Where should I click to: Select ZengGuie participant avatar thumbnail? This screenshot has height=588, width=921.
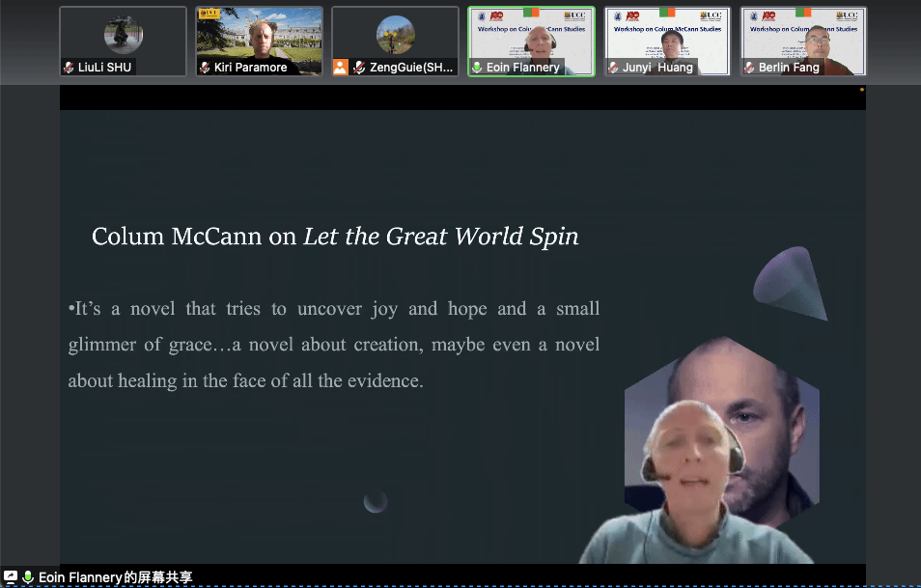395,35
